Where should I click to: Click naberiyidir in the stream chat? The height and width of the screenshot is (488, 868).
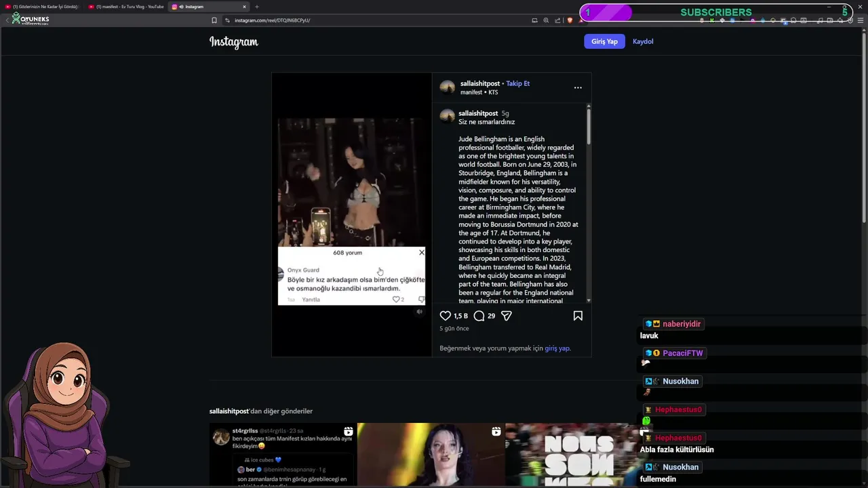(682, 324)
